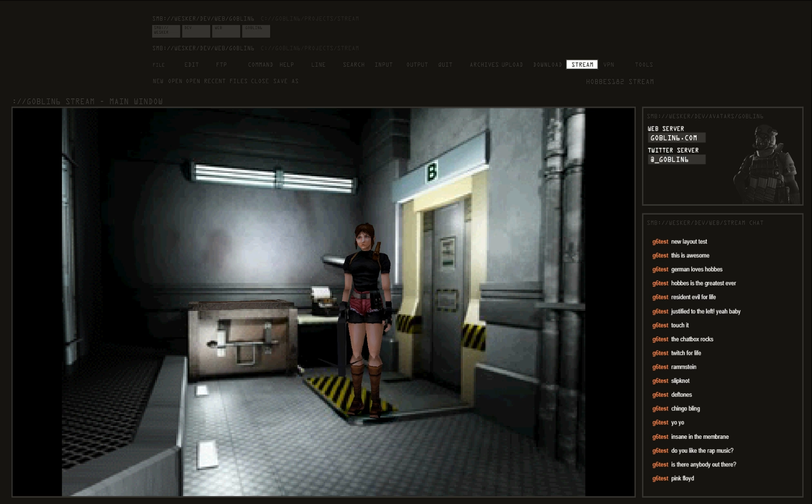Click chat message 'resident evil for life'
The height and width of the screenshot is (504, 812).
click(x=693, y=297)
